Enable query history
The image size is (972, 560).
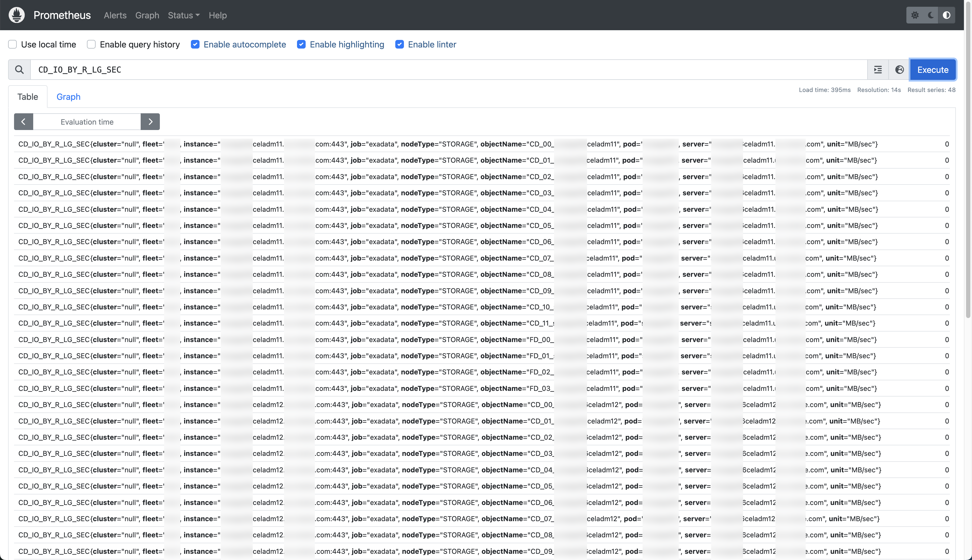coord(91,44)
